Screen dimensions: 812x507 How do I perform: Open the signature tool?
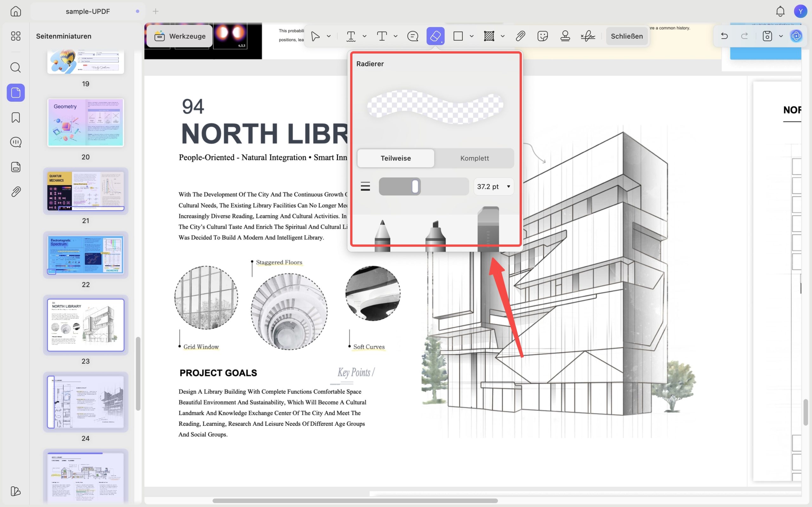click(588, 36)
